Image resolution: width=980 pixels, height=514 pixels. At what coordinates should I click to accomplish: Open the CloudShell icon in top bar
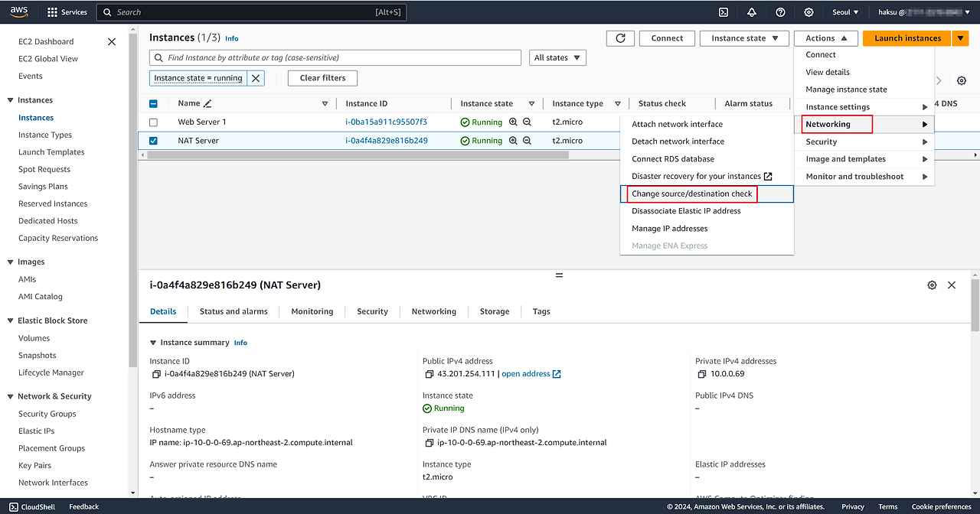(724, 12)
